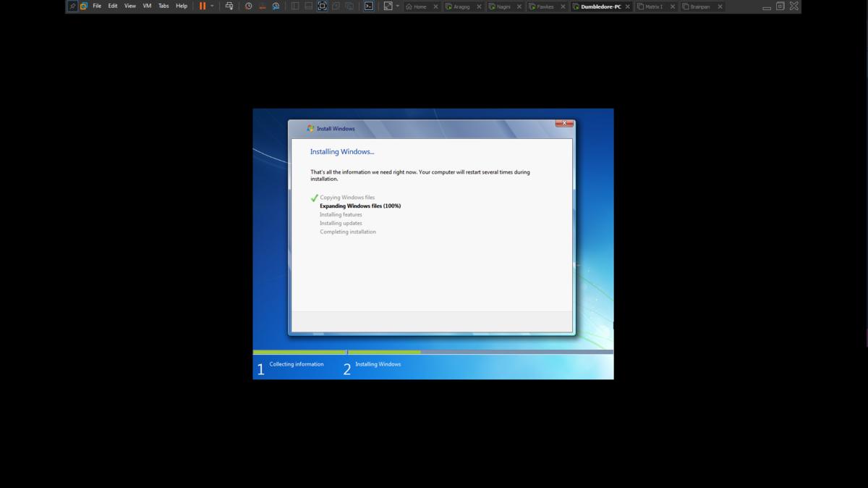Open the Tabs menu
This screenshot has height=488, width=868.
coord(163,6)
